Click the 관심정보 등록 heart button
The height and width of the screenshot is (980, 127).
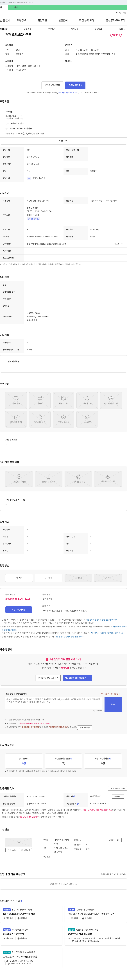[52, 85]
